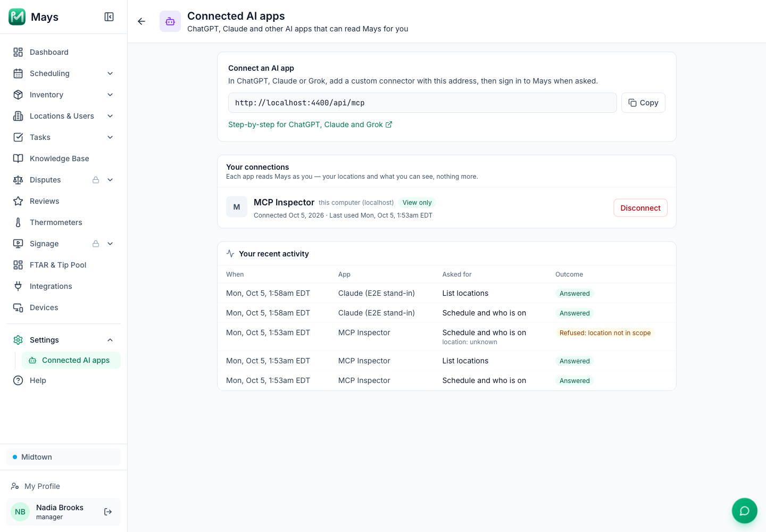Click the Help question mark icon
The width and height of the screenshot is (766, 532).
pyautogui.click(x=18, y=380)
